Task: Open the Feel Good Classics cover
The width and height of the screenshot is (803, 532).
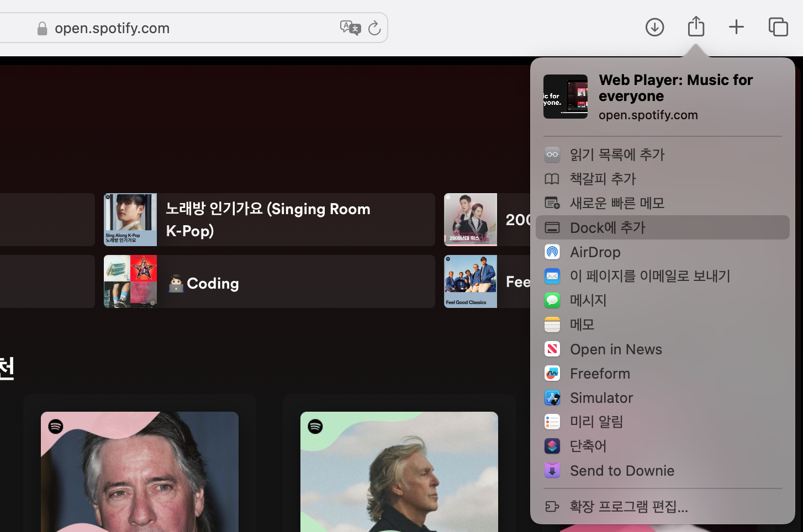Action: click(x=471, y=281)
